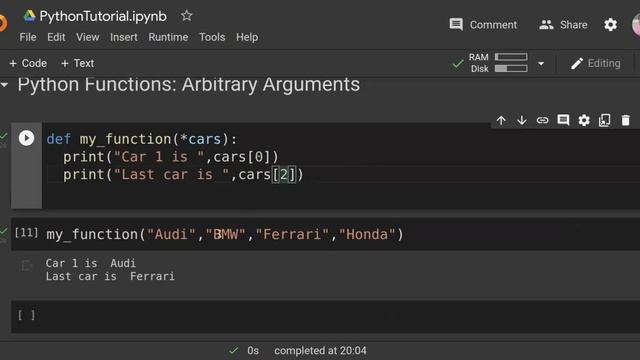The height and width of the screenshot is (360, 640).
Task: Open the Runtime menu
Action: (168, 37)
